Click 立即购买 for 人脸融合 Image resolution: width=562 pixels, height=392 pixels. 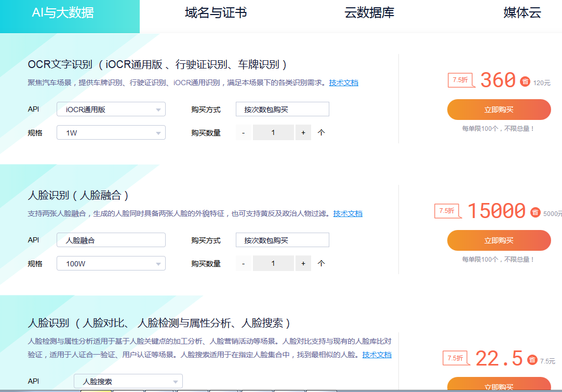pos(499,240)
